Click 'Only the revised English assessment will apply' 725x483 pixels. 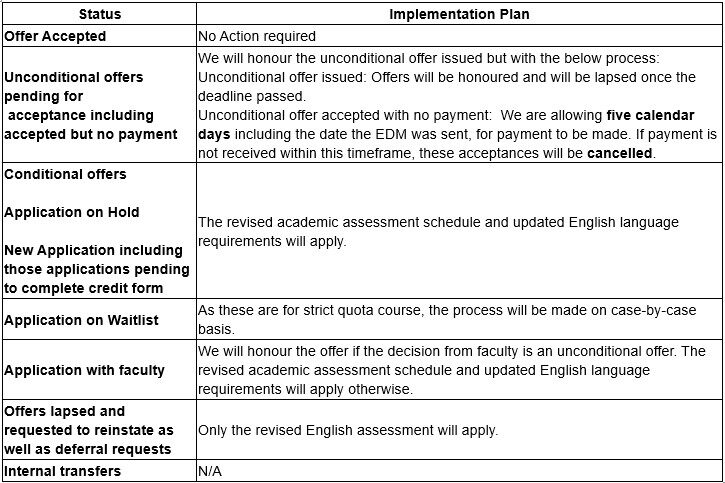348,430
